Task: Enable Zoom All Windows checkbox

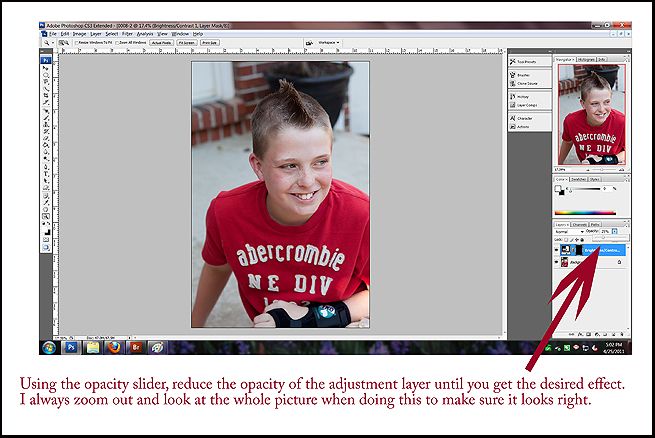Action: (x=117, y=43)
